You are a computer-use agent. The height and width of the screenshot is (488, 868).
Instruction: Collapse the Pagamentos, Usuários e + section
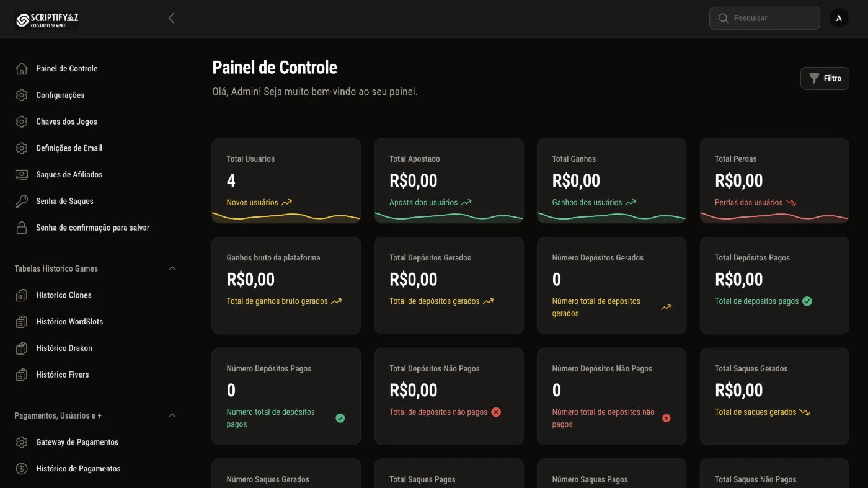(x=172, y=415)
